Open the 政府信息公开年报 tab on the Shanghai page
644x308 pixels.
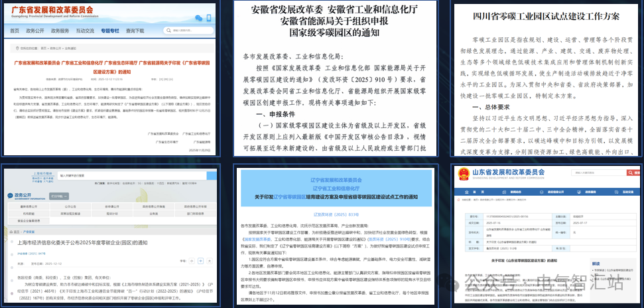[x=196, y=206]
